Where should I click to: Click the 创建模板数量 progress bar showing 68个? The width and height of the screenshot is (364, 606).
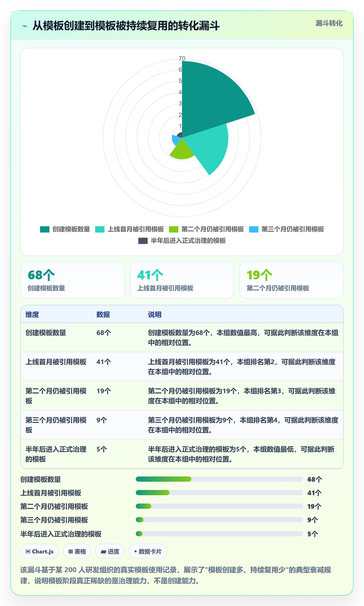pos(219,479)
